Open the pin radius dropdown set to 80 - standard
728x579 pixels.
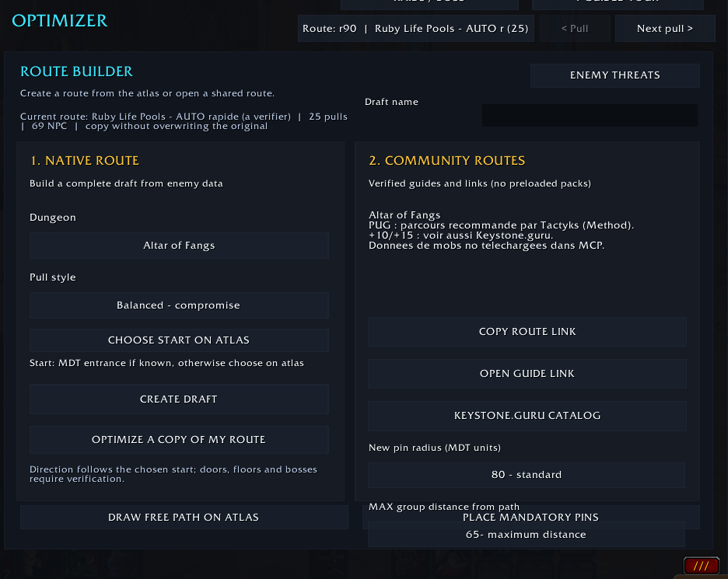[x=527, y=475]
